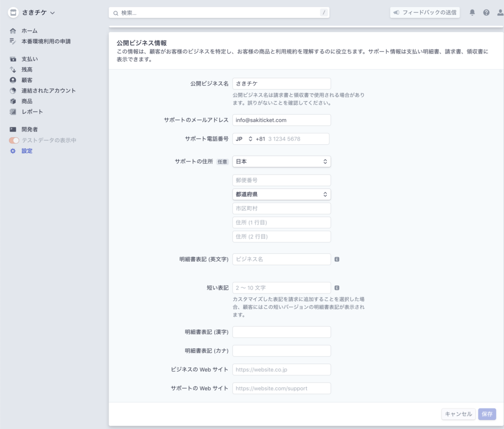Click the 住所 (2 行目) field

point(282,237)
